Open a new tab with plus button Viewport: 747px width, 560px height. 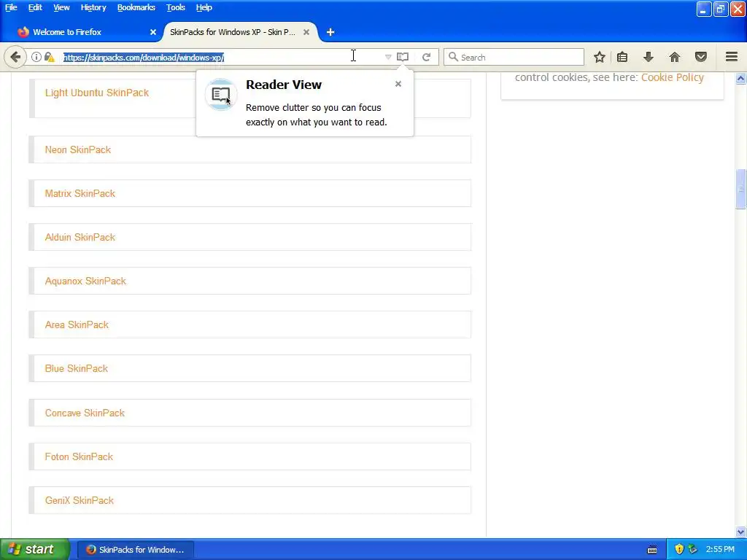pos(330,32)
